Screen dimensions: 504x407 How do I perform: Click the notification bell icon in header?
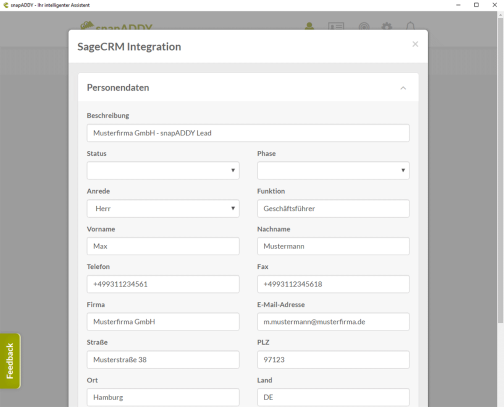(410, 26)
